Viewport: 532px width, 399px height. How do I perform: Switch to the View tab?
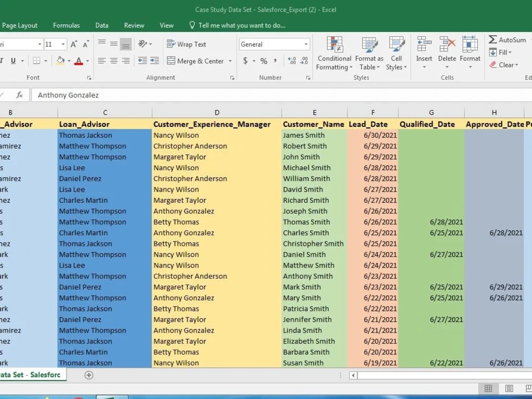167,26
